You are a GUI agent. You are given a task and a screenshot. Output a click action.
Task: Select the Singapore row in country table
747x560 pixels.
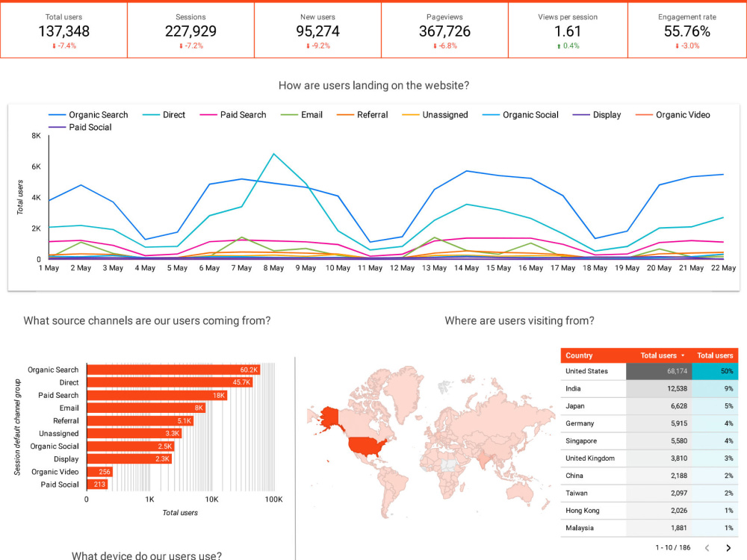649,441
